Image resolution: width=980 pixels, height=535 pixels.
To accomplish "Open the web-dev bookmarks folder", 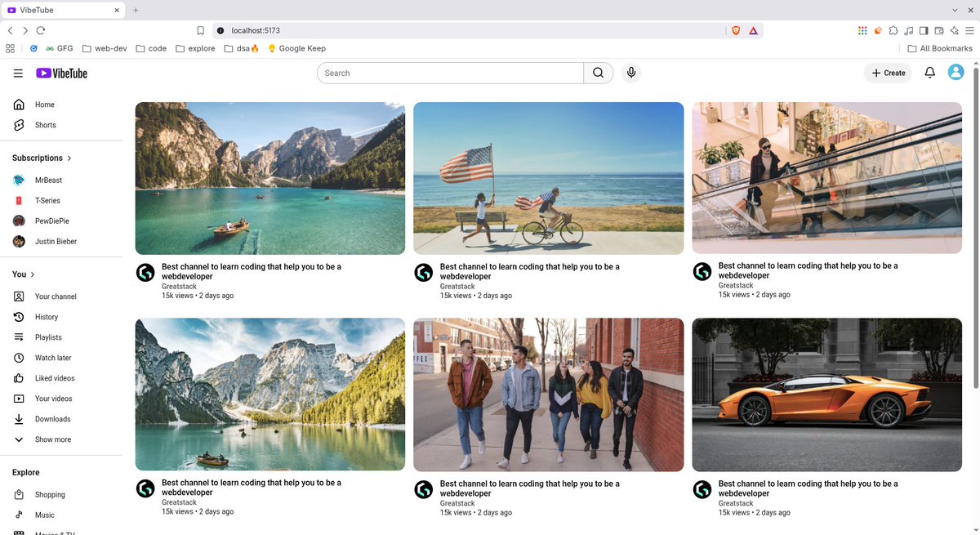I will click(x=105, y=48).
